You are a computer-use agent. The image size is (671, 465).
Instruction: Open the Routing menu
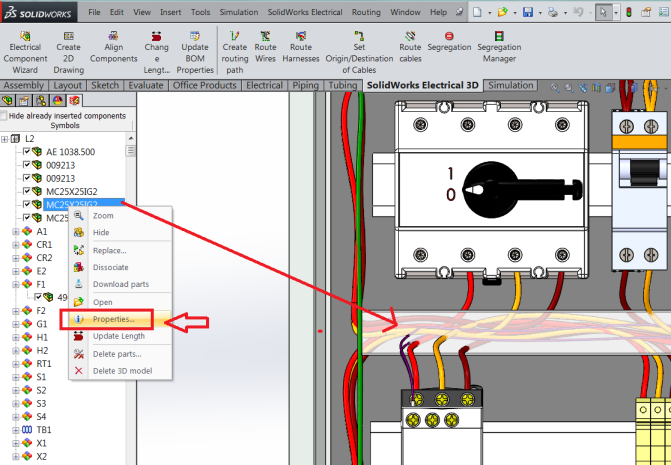366,12
